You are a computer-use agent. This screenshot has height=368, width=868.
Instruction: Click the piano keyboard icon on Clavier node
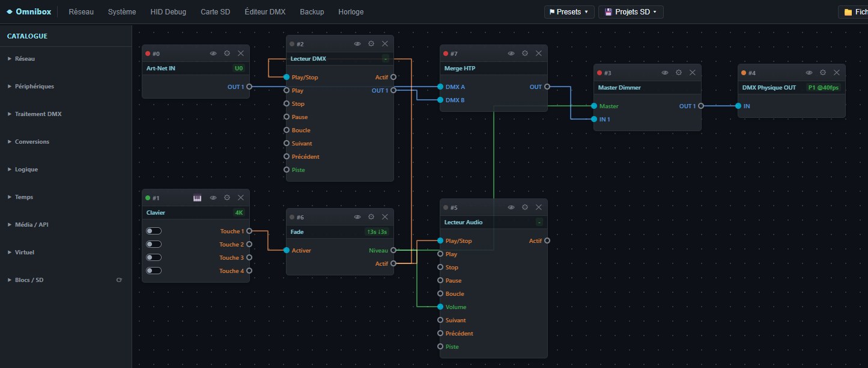(197, 198)
